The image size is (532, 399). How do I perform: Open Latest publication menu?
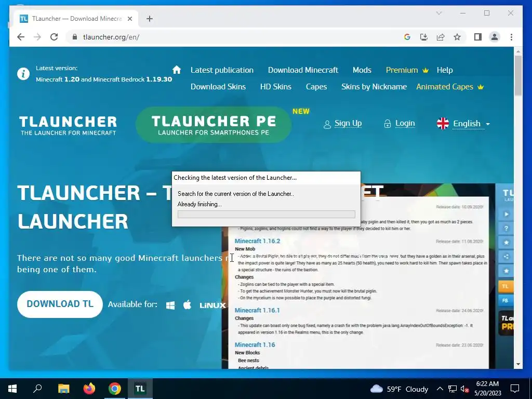pyautogui.click(x=222, y=70)
